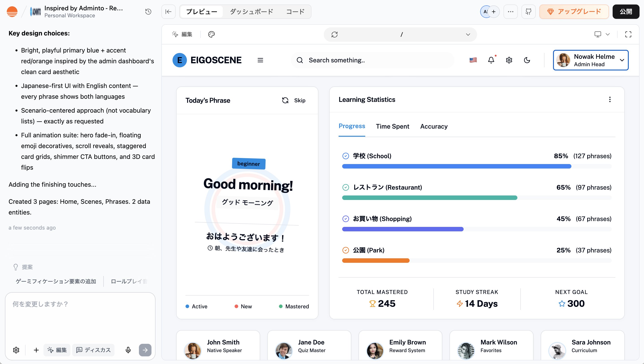644x364 pixels.
Task: Collapse the chat sidebar panel
Action: (168, 11)
